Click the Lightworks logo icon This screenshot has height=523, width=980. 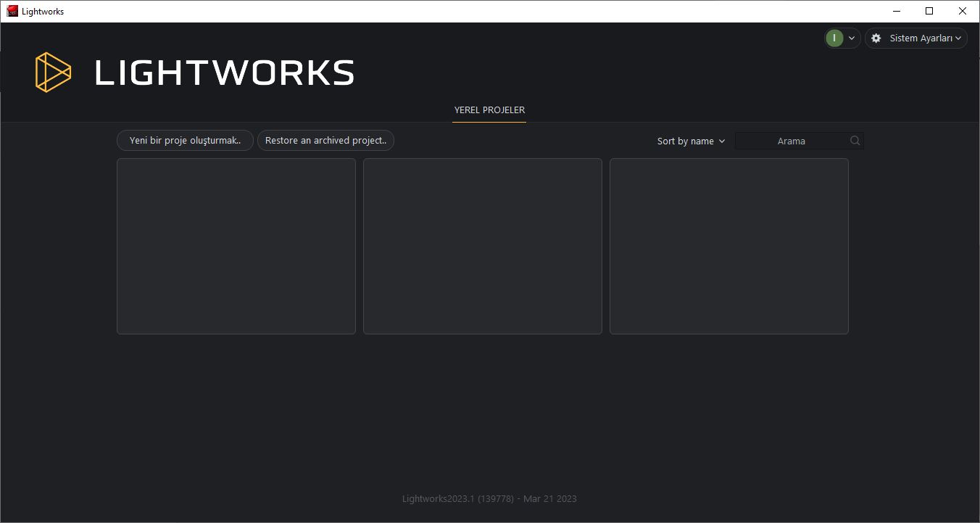pyautogui.click(x=53, y=73)
